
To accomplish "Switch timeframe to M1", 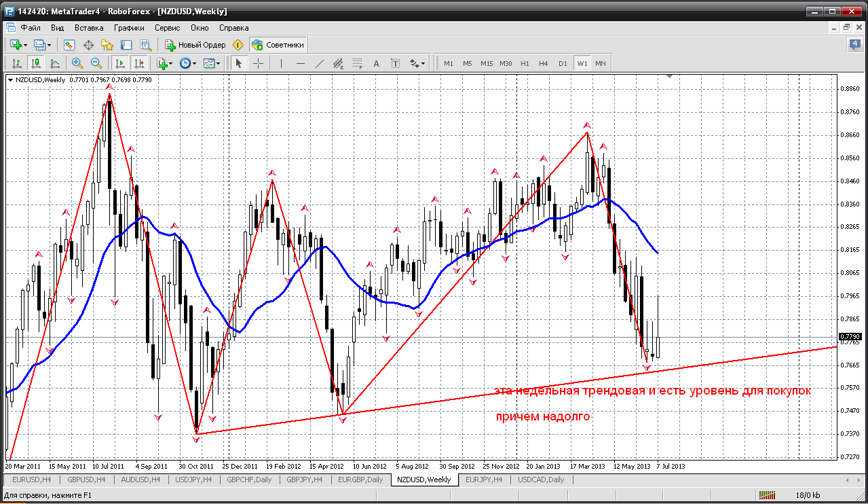I will click(x=449, y=63).
